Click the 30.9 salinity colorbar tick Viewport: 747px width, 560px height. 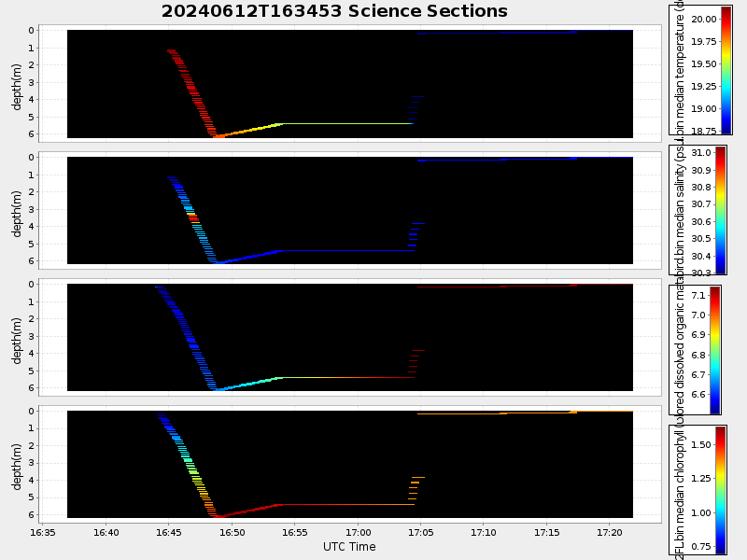point(701,171)
